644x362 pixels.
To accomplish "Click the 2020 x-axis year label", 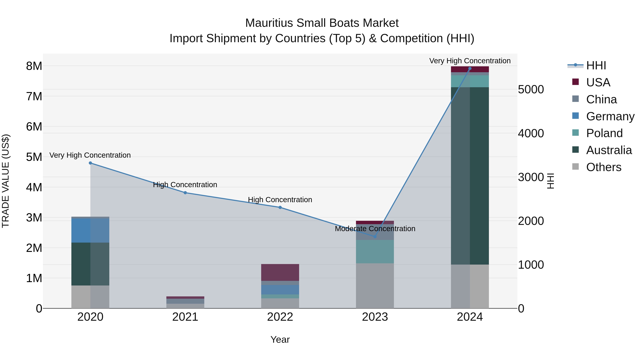I will click(91, 317).
